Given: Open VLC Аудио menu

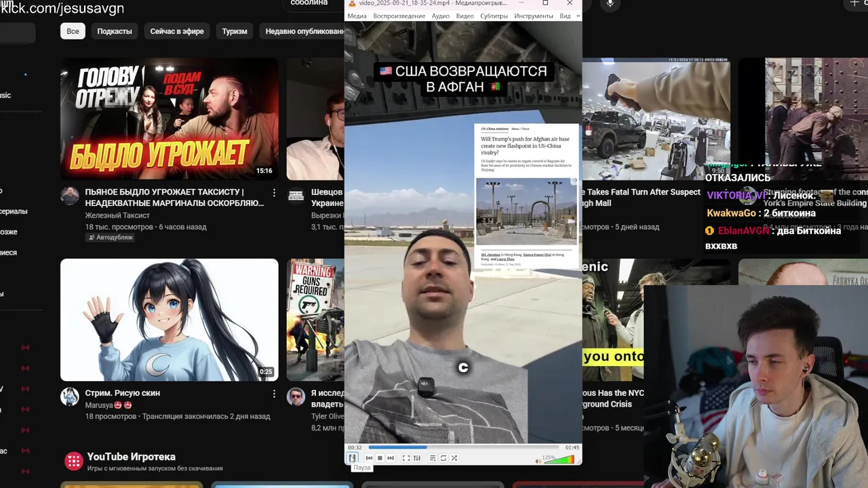Looking at the screenshot, I should 441,16.
